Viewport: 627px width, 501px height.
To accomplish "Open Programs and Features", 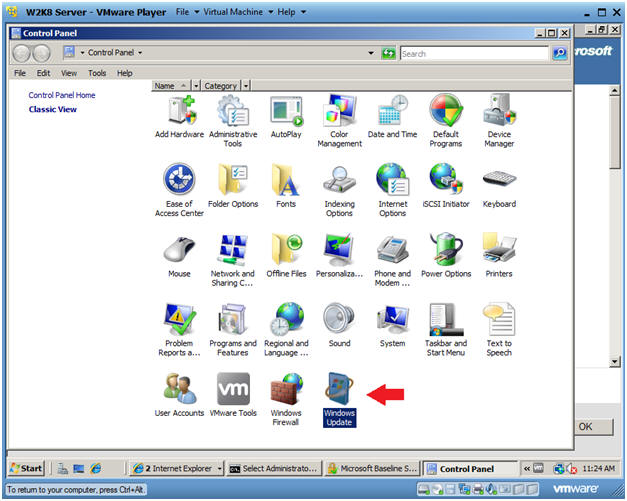I will tap(233, 329).
